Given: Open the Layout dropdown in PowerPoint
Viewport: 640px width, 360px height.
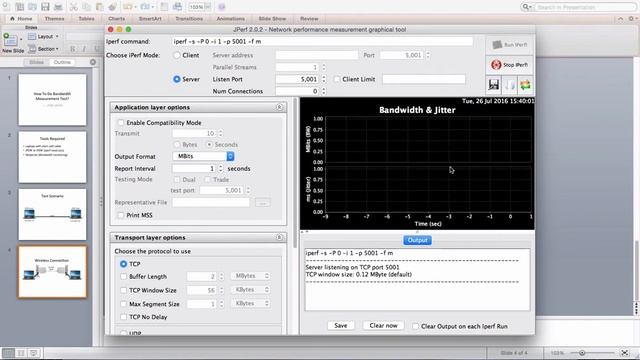Looking at the screenshot, I should click(44, 36).
